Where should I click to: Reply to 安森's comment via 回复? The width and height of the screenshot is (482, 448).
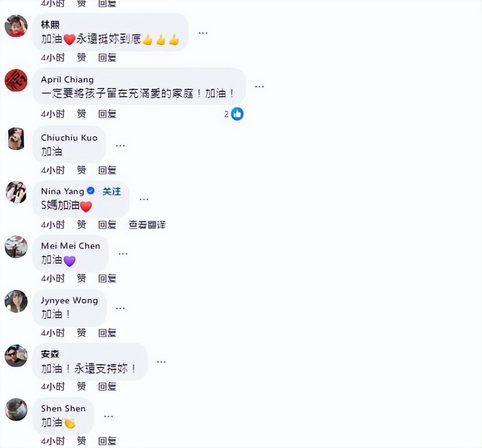tap(107, 386)
